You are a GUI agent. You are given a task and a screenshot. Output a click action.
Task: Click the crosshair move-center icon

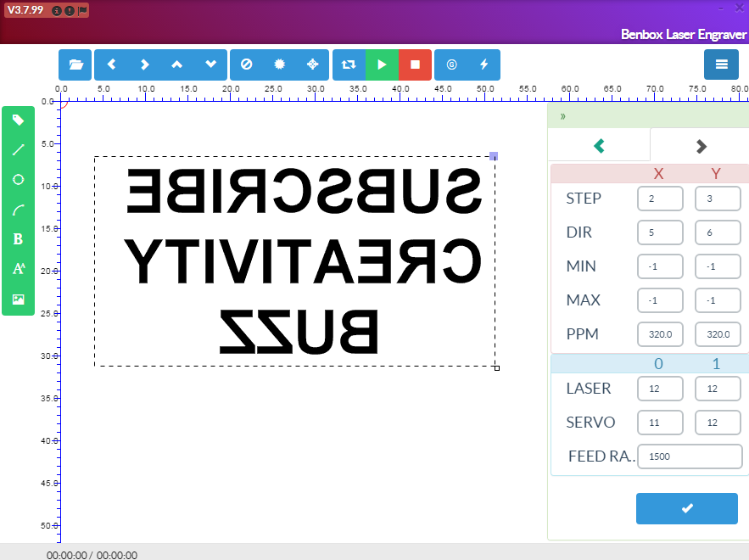(x=312, y=64)
